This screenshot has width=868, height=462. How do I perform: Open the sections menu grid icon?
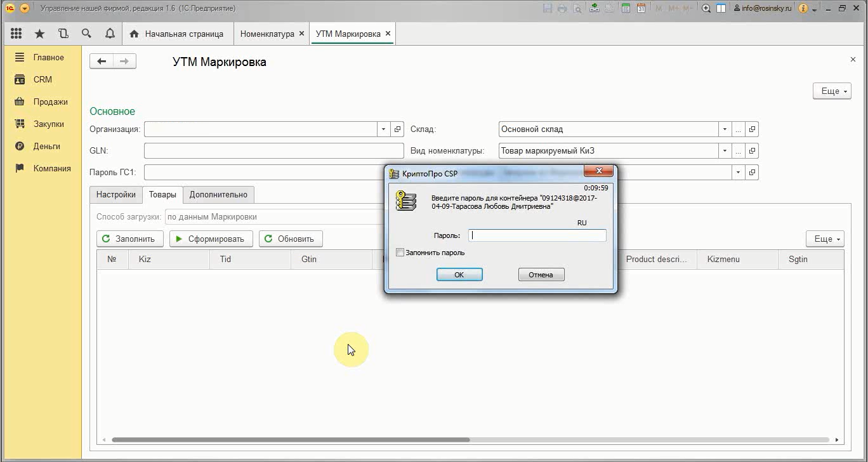[16, 34]
